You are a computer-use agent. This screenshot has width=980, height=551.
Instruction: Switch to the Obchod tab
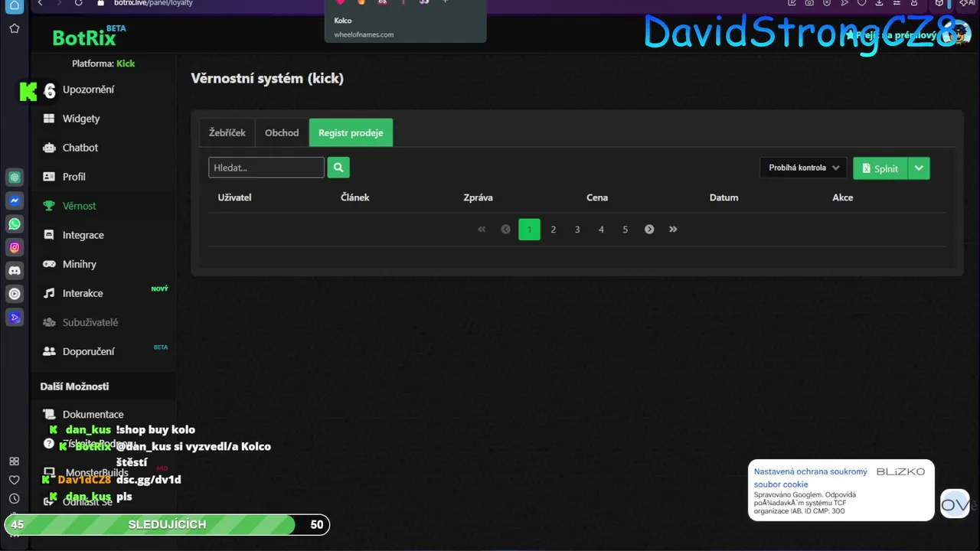(x=282, y=132)
